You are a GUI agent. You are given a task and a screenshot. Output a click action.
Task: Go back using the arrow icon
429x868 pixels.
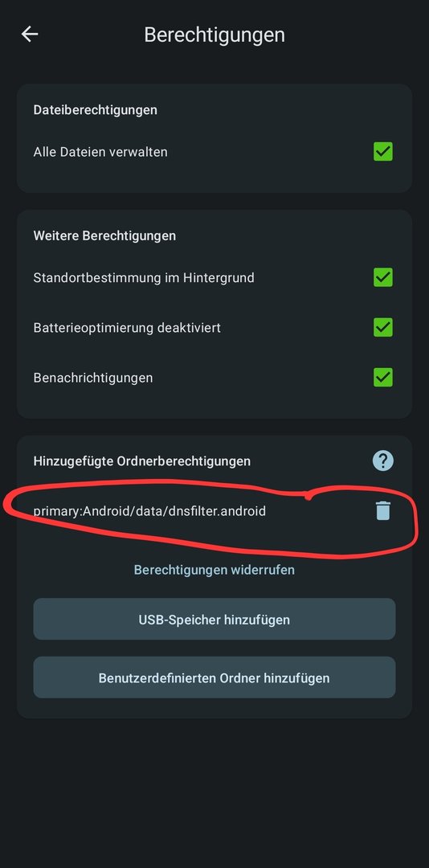30,35
